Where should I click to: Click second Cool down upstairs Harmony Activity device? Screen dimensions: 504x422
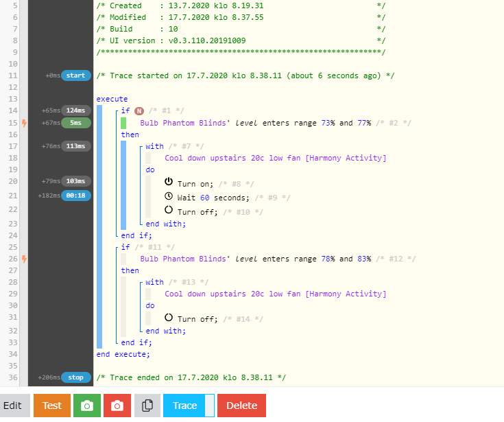(276, 294)
